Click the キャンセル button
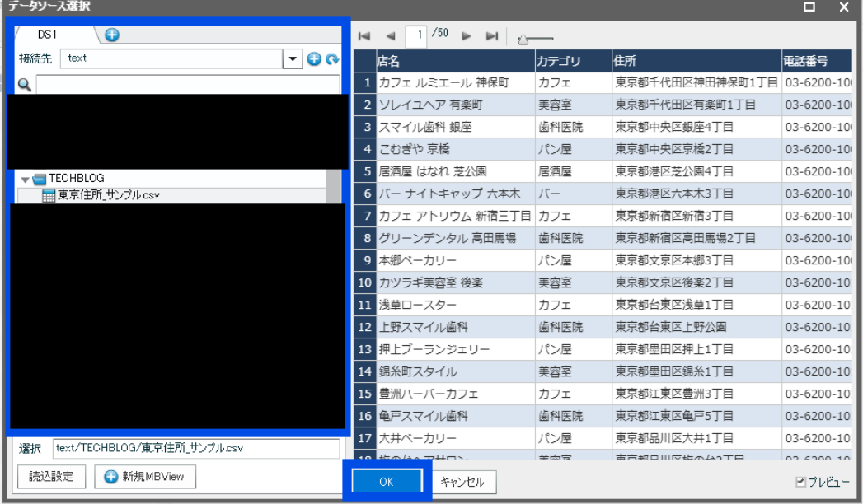 tap(462, 483)
